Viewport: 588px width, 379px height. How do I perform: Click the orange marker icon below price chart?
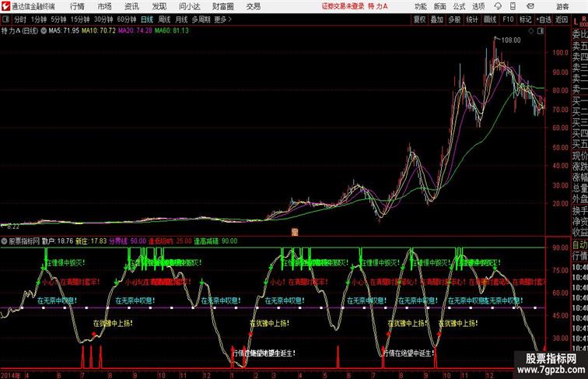(295, 232)
